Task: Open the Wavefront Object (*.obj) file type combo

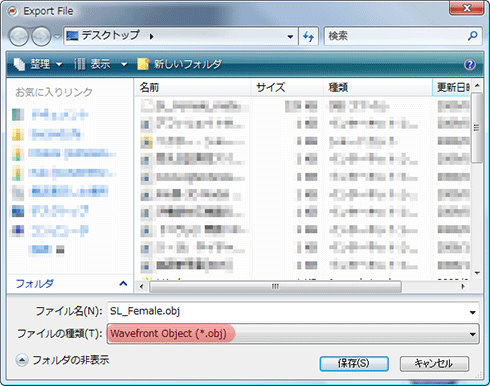Action: pyautogui.click(x=293, y=334)
